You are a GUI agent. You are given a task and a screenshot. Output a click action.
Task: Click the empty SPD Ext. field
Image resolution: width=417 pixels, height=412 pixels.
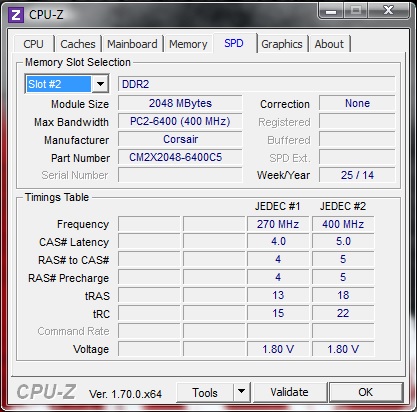click(x=357, y=157)
